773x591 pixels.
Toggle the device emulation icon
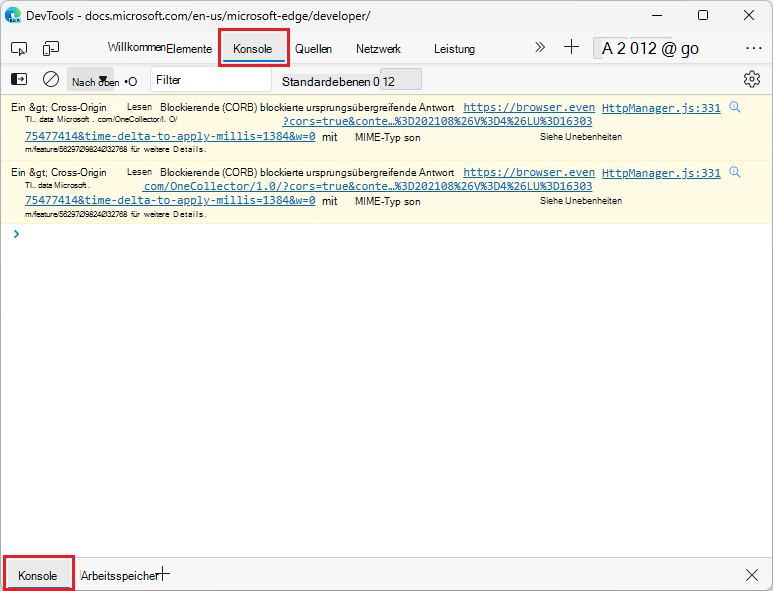point(51,48)
